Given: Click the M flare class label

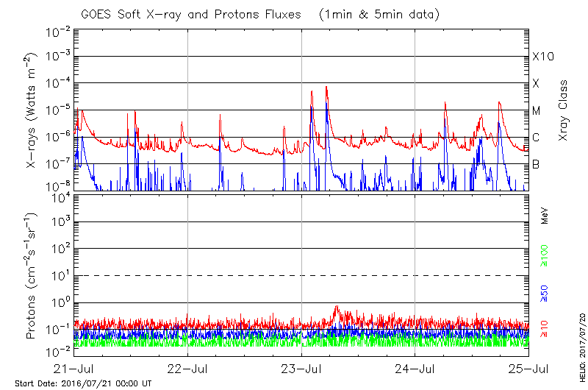Looking at the screenshot, I should (537, 111).
